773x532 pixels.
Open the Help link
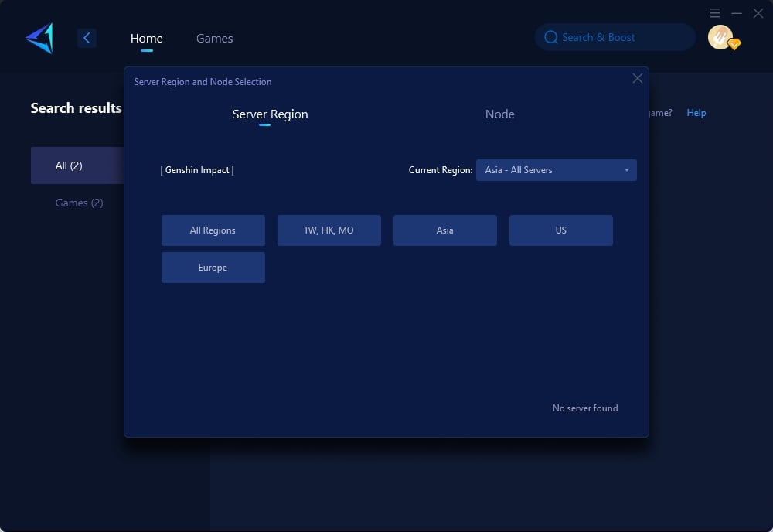(696, 113)
